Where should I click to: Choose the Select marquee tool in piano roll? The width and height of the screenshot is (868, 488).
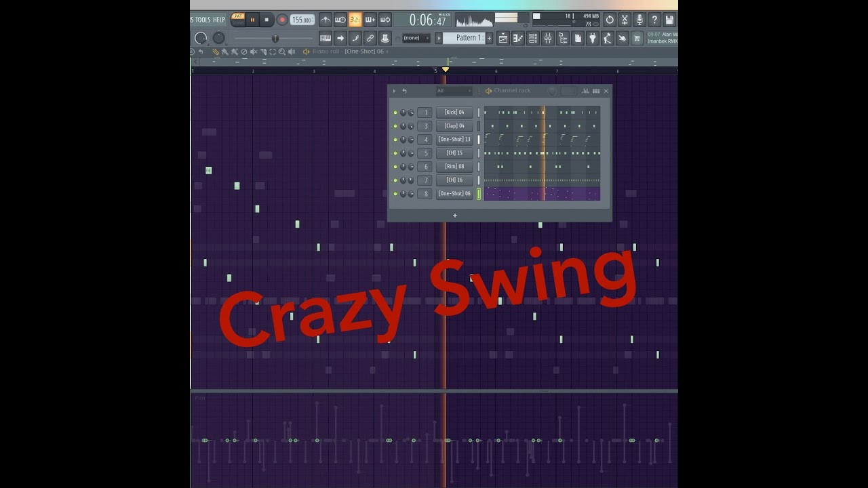(273, 52)
